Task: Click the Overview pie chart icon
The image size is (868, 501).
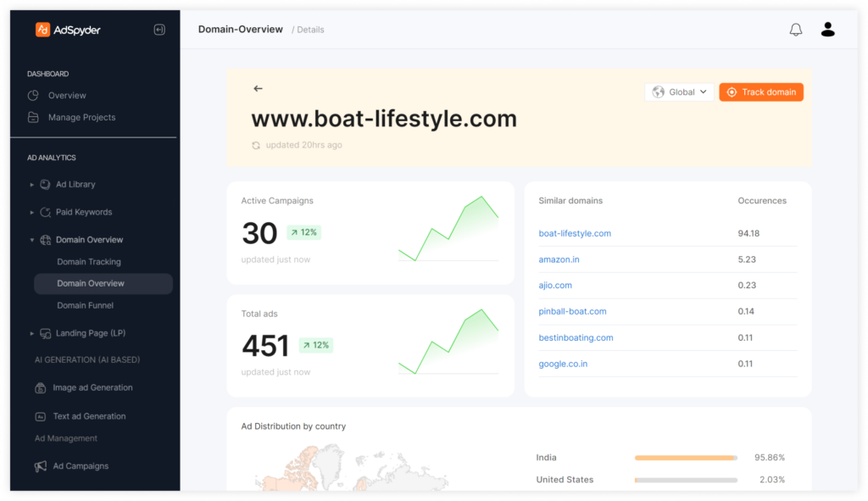Action: (33, 95)
